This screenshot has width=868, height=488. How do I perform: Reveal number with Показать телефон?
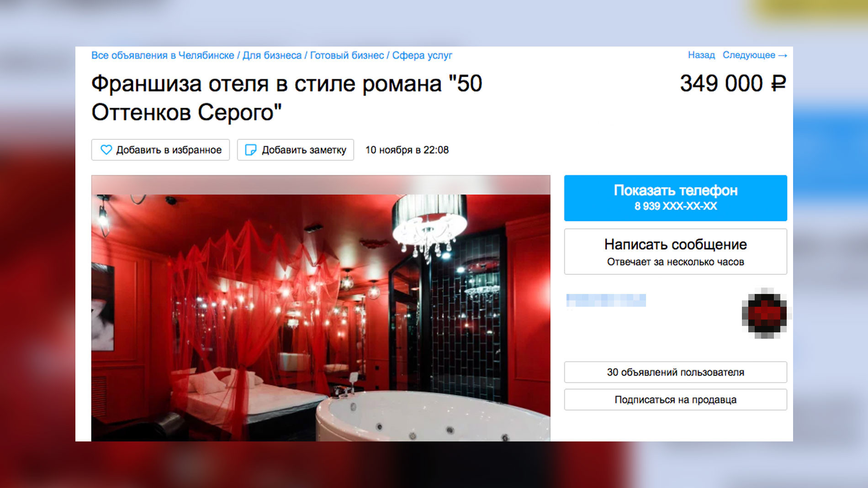click(x=675, y=198)
